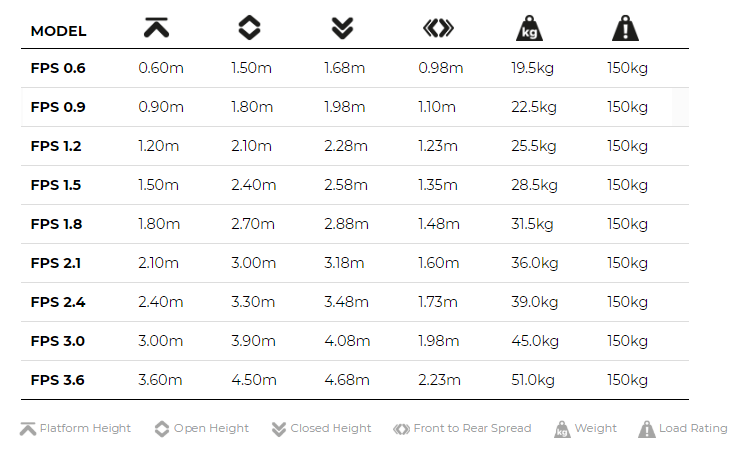Click the Front to Rear Spread legend label
The image size is (747, 455).
tap(472, 428)
